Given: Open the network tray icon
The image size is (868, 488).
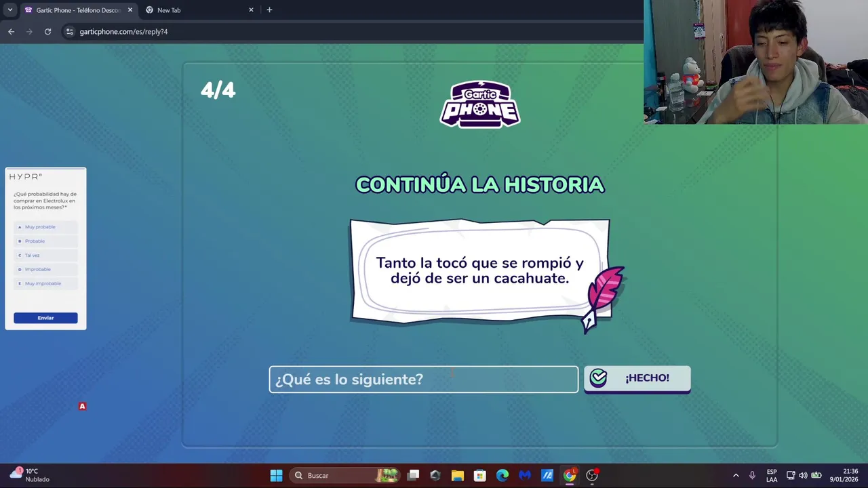Looking at the screenshot, I should (791, 475).
